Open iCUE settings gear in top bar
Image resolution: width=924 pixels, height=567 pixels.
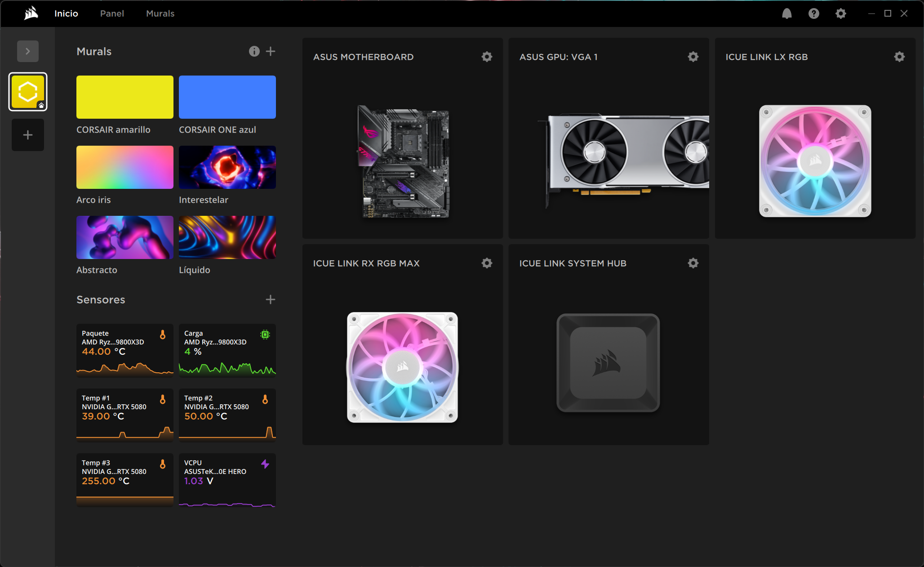[840, 13]
